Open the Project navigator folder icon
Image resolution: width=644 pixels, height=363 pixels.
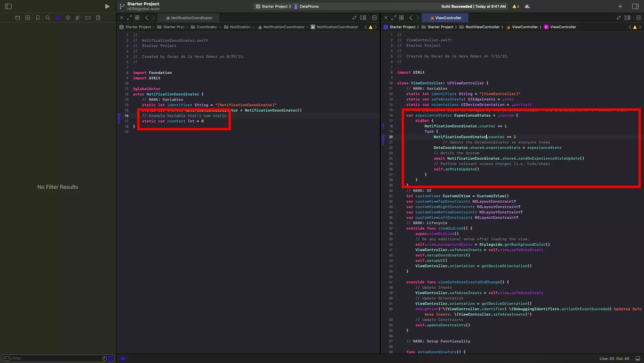tap(17, 18)
